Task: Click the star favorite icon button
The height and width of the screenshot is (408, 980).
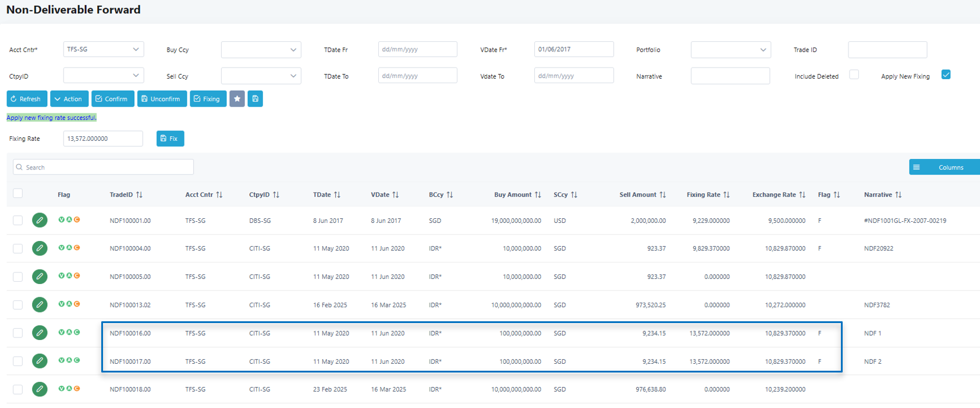Action: (x=237, y=99)
